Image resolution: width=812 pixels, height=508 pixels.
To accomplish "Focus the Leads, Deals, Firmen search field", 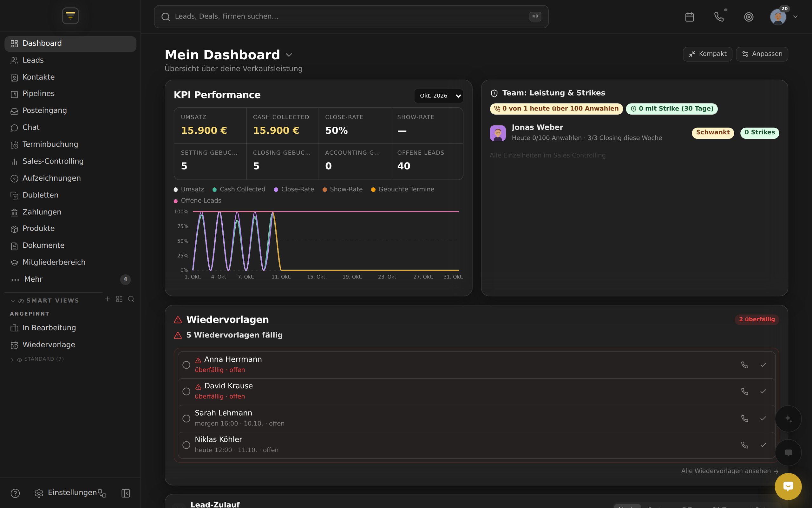I will point(351,17).
